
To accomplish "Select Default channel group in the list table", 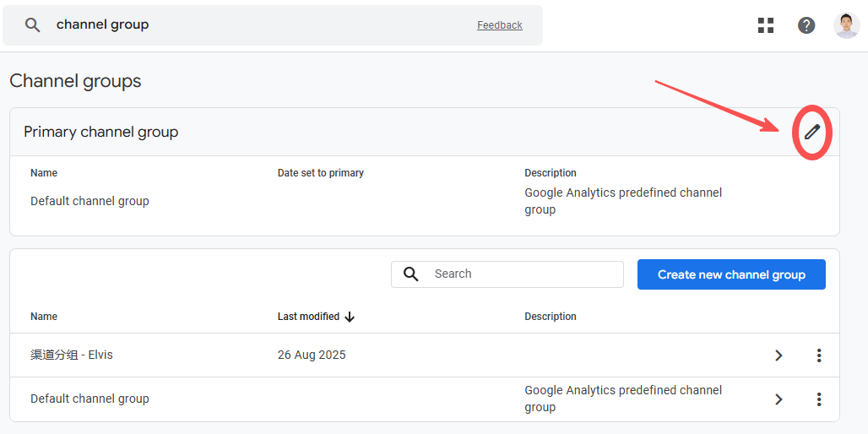I will tap(90, 399).
